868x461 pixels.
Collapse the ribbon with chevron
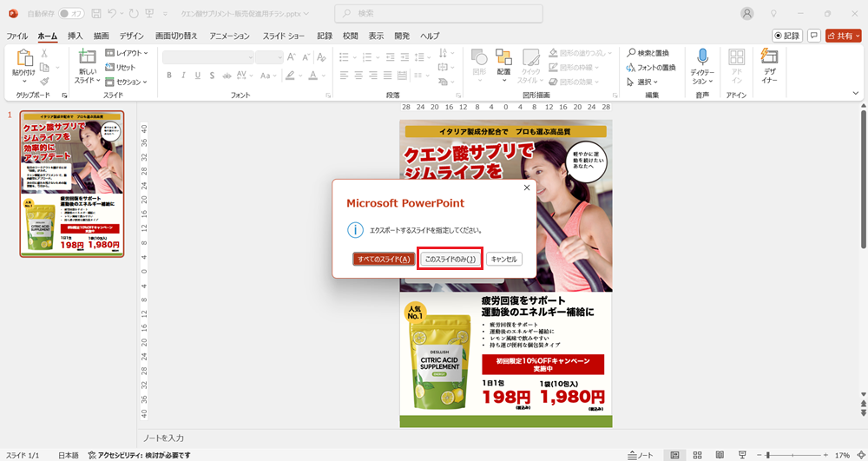pyautogui.click(x=857, y=94)
